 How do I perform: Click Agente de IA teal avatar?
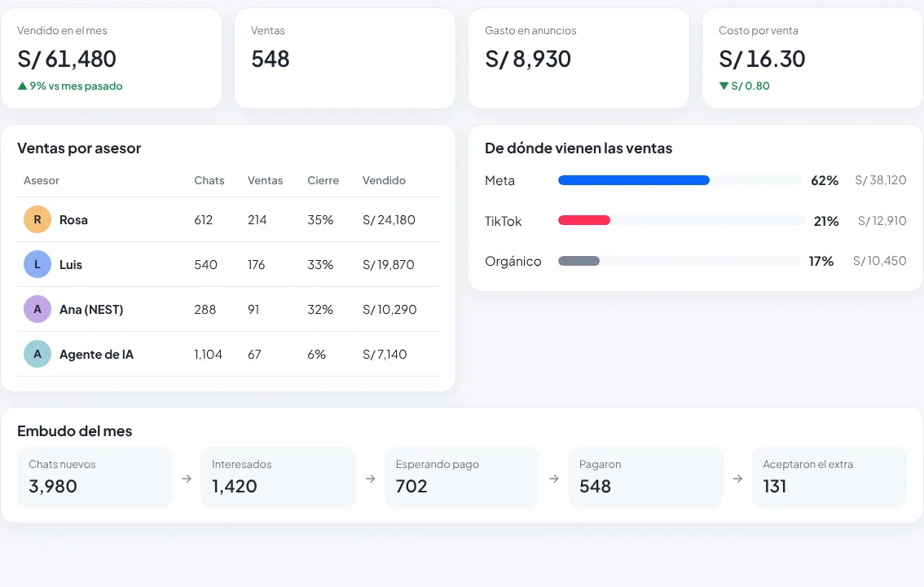[37, 354]
